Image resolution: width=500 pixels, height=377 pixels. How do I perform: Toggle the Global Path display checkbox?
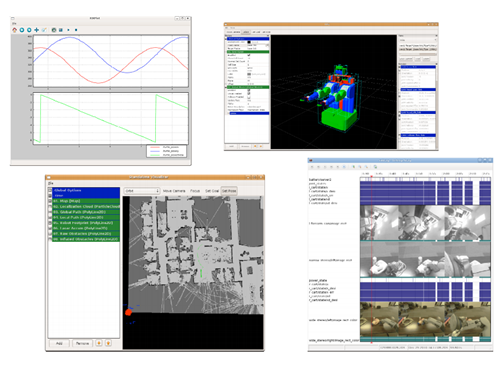coord(50,212)
